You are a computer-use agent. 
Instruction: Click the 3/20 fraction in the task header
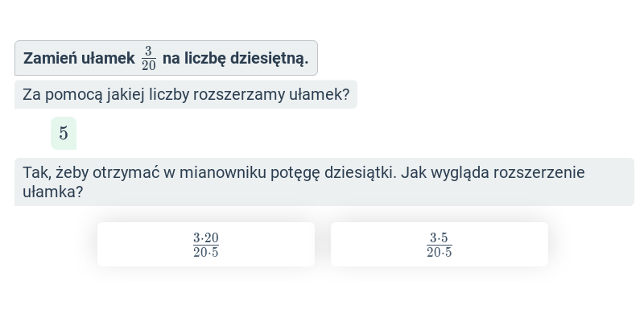[x=149, y=58]
